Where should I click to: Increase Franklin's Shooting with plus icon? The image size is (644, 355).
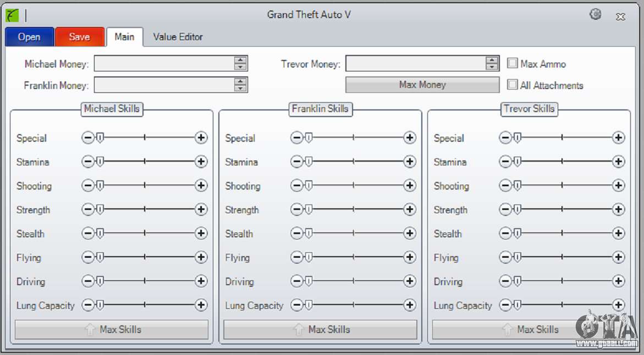[410, 186]
